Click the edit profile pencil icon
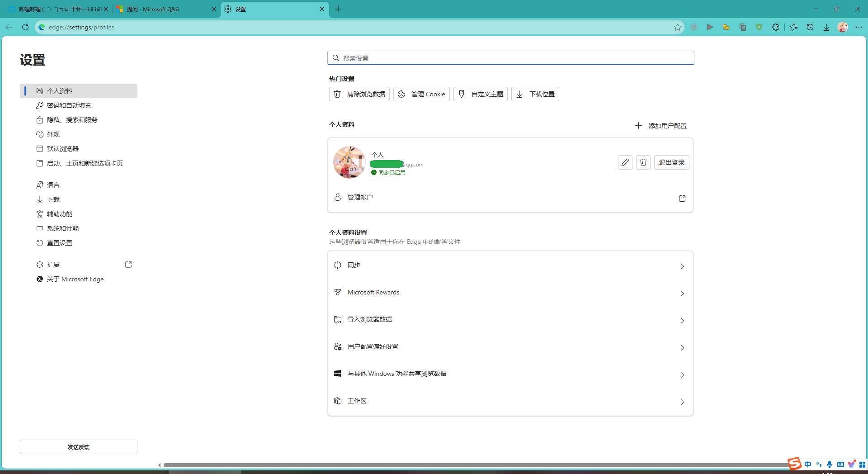Image resolution: width=868 pixels, height=474 pixels. click(625, 162)
